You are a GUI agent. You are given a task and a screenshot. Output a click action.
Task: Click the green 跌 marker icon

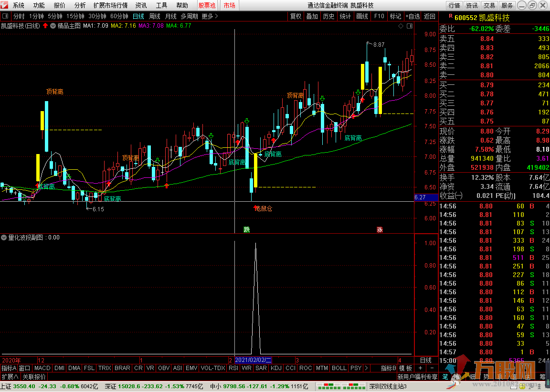246,229
